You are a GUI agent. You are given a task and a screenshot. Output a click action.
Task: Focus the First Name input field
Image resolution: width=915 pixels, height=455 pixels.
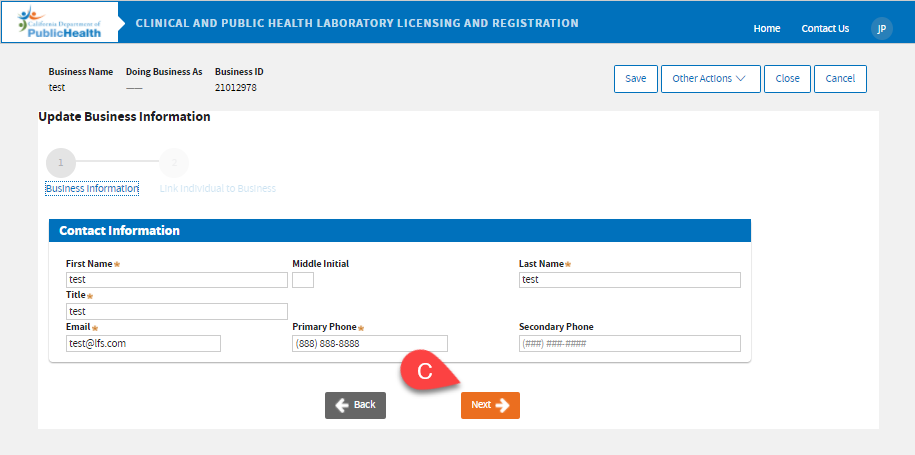[176, 280]
